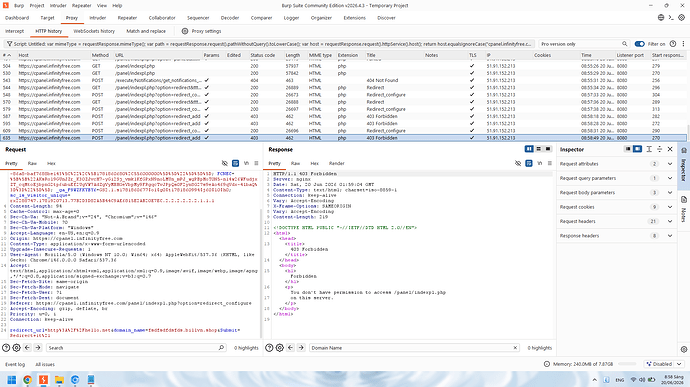Image resolution: width=690 pixels, height=387 pixels.
Task: Toggle \n line breaks in Response pane
Action: (540, 163)
